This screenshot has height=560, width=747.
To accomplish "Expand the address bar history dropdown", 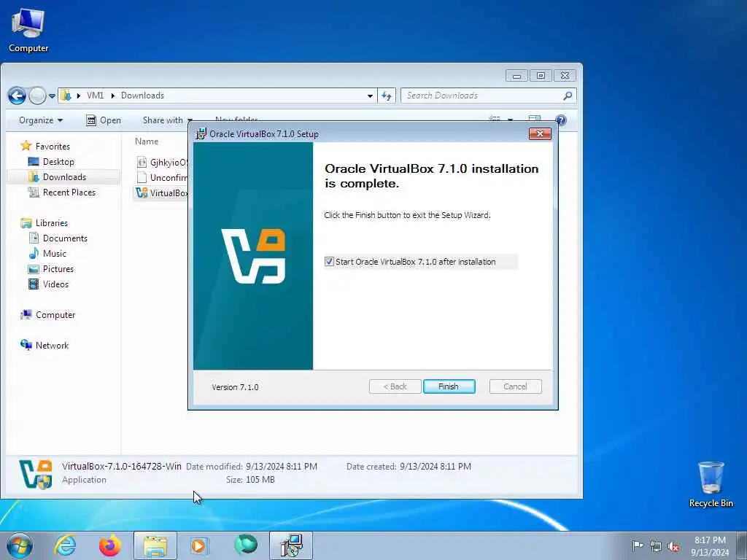I will 370,96.
